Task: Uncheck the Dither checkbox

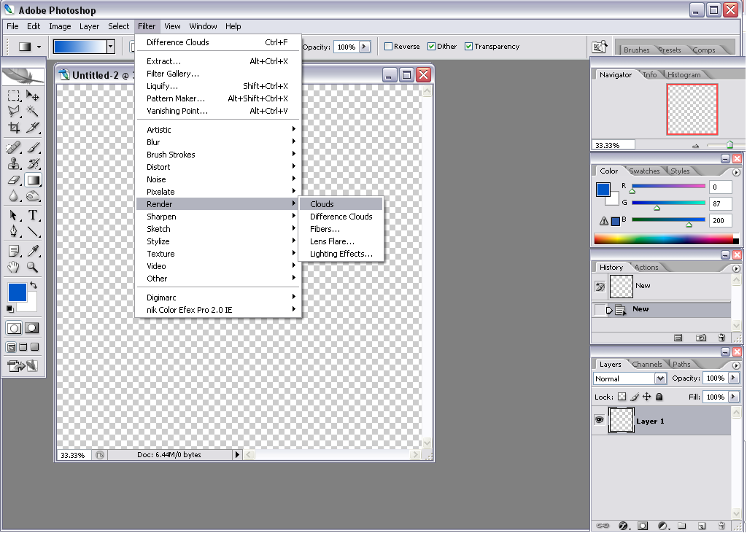Action: point(431,46)
